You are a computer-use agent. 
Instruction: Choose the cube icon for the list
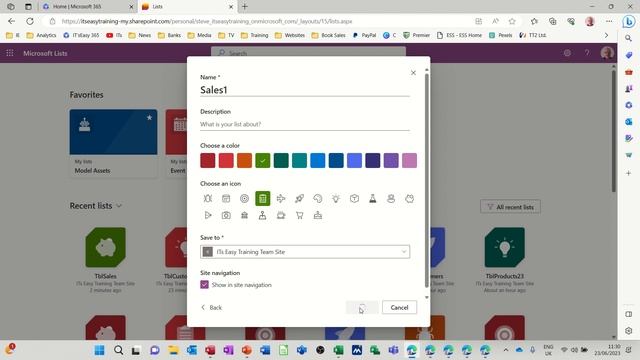[354, 199]
